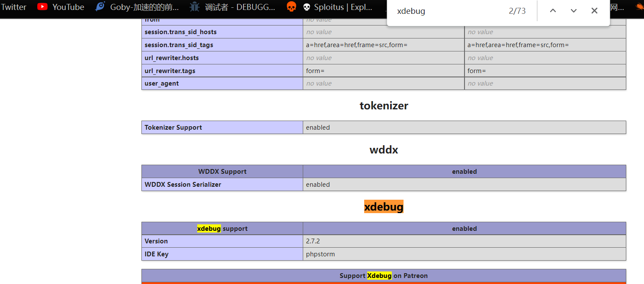Click the WDDX Session Serializer label

pos(183,185)
